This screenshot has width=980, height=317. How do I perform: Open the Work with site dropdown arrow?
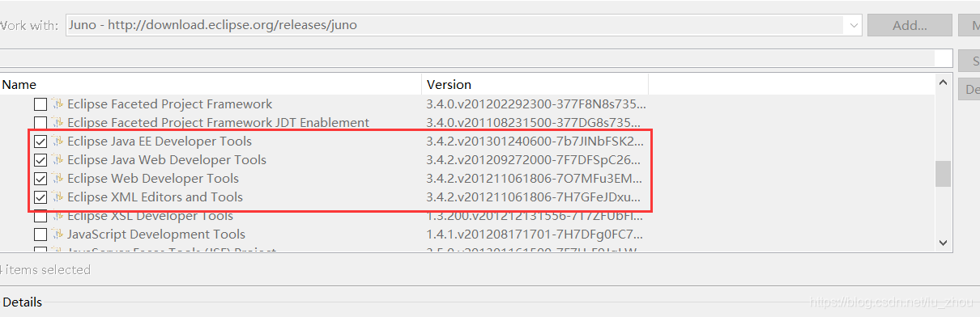(854, 25)
